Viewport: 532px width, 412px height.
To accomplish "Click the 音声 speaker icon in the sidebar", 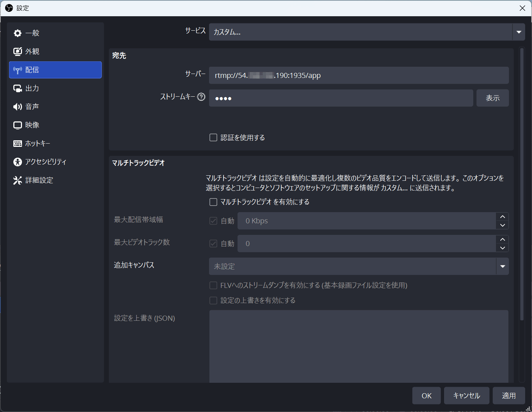I will (x=18, y=107).
